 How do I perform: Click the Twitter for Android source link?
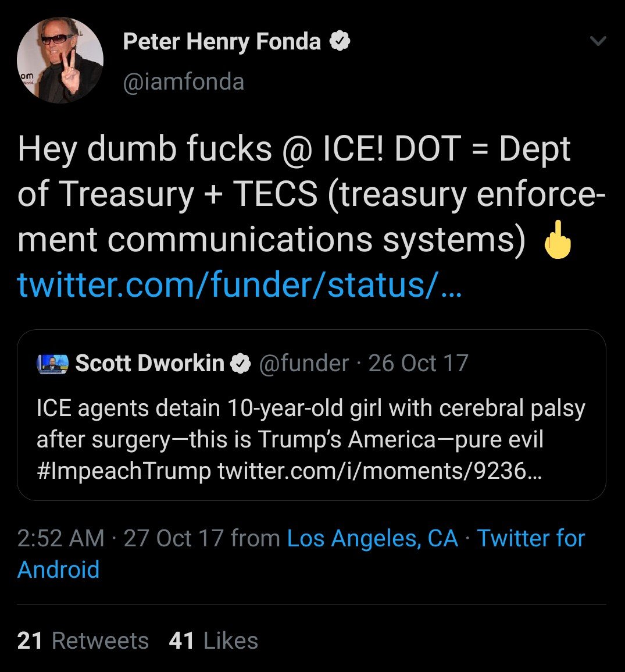[x=531, y=538]
